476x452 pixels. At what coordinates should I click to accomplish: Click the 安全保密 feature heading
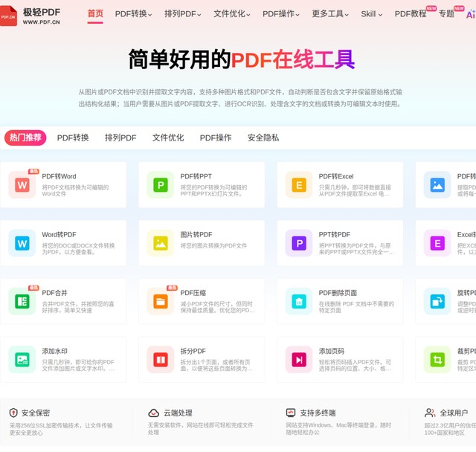pos(36,413)
